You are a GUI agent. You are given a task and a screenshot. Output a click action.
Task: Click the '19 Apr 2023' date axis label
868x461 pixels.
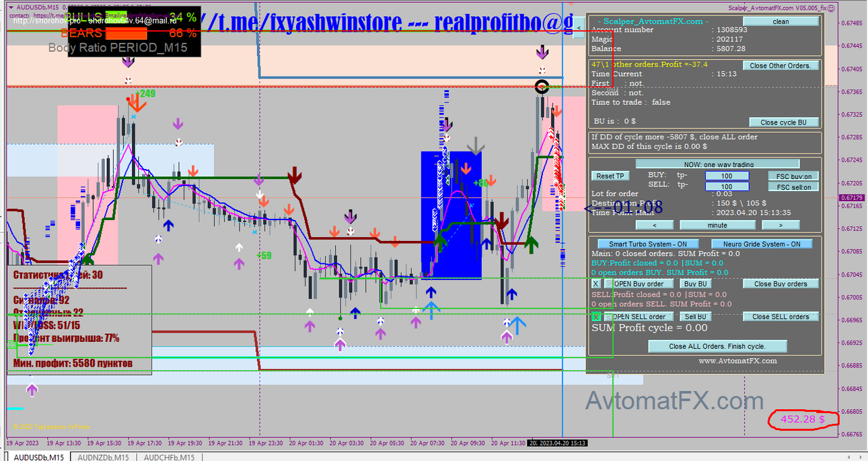(23, 444)
